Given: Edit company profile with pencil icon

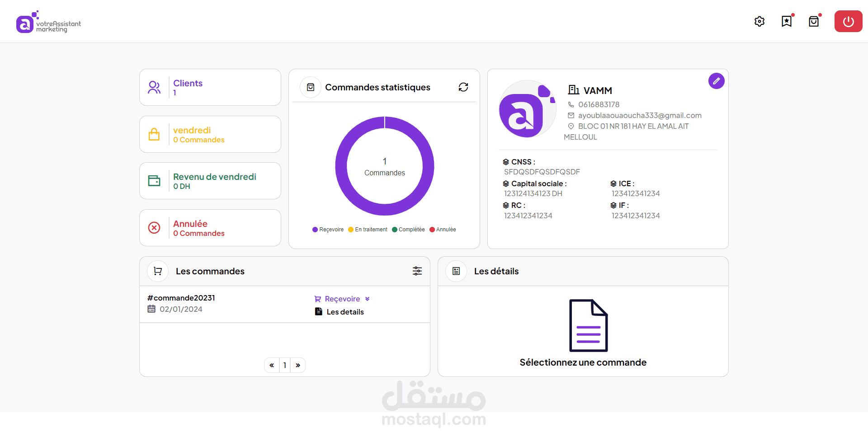Looking at the screenshot, I should pyautogui.click(x=717, y=81).
